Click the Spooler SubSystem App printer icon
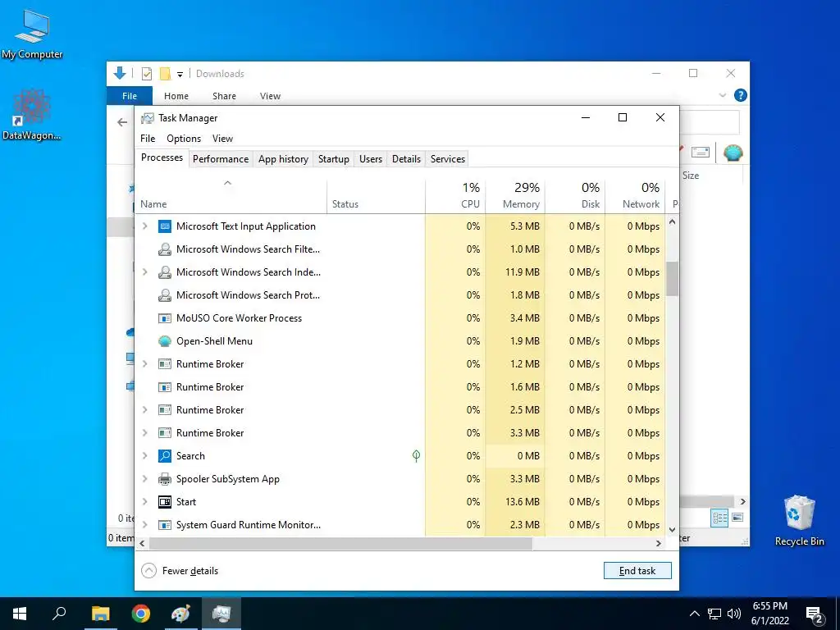 pos(164,479)
